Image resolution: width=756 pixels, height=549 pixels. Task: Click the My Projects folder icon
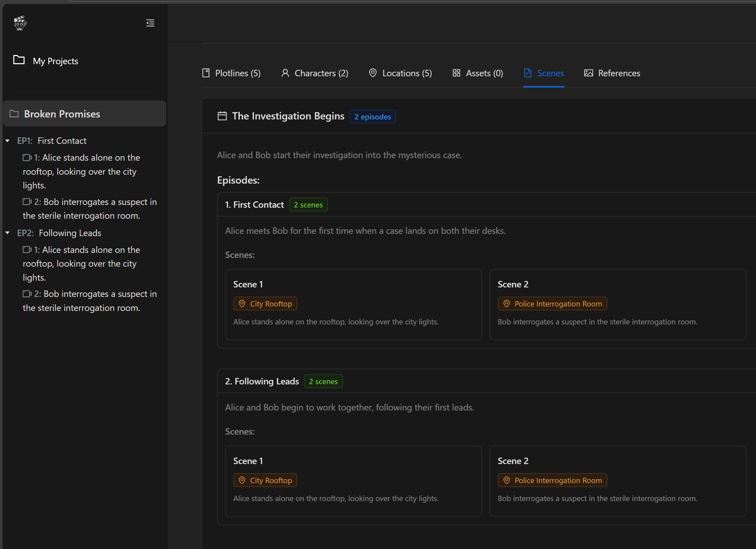19,60
